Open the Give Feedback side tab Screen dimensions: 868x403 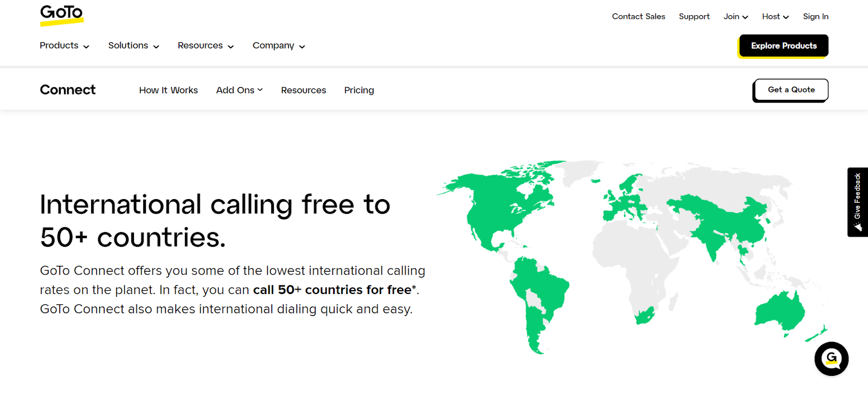(x=858, y=202)
